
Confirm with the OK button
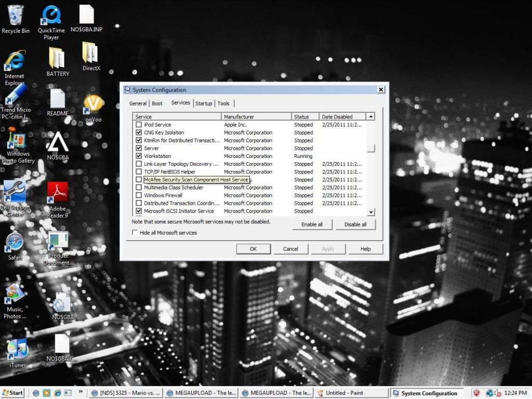coord(254,249)
